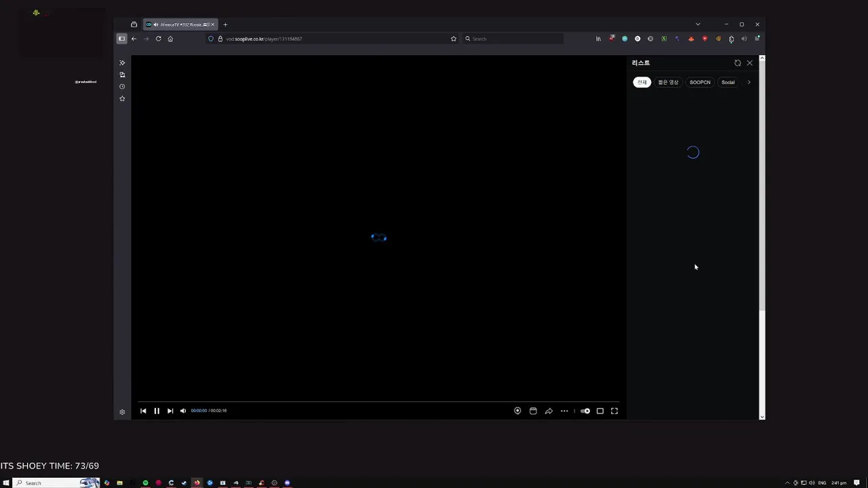Open the sidebar history clock icon
The image size is (868, 488).
click(x=122, y=87)
